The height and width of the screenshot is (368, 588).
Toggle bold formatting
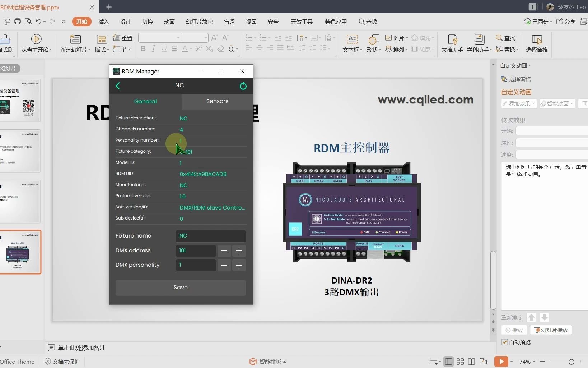click(x=143, y=49)
